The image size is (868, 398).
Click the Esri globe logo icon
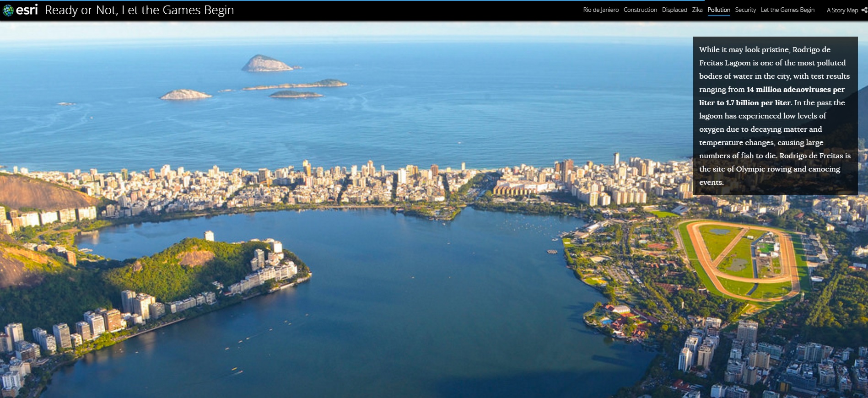8,10
